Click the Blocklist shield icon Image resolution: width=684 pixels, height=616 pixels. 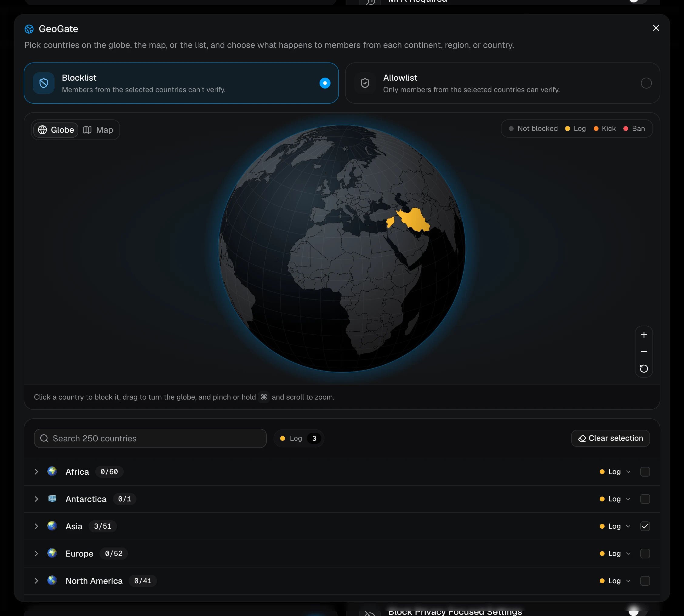pos(44,83)
